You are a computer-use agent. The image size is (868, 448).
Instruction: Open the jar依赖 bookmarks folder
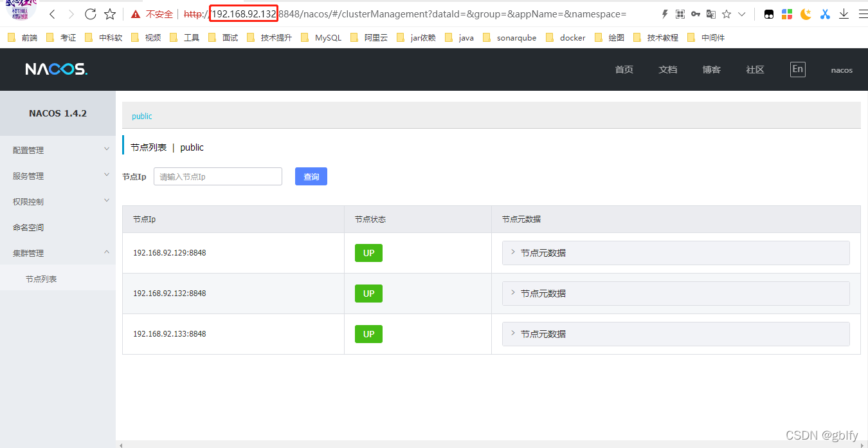point(416,38)
